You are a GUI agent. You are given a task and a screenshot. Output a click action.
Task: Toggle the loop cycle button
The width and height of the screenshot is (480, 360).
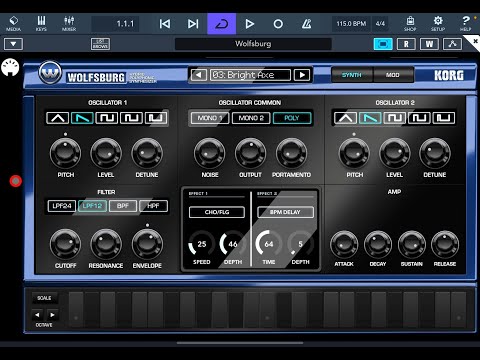pyautogui.click(x=222, y=24)
